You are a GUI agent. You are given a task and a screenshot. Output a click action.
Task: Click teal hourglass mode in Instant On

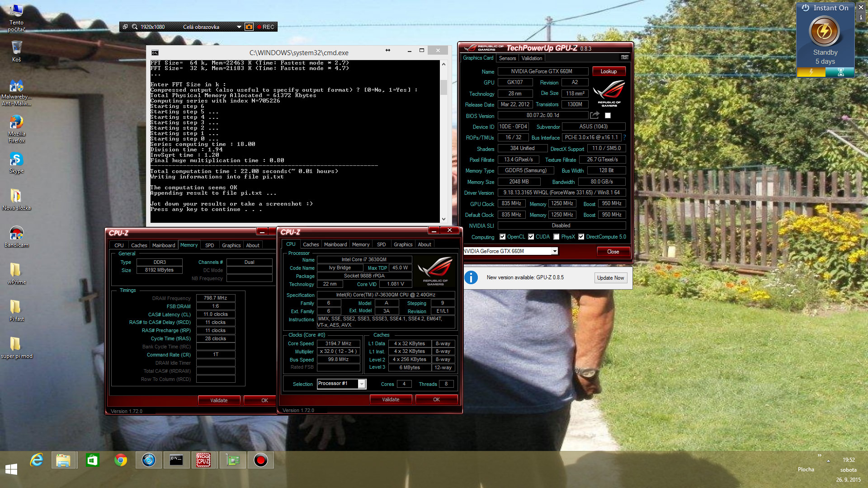tap(840, 72)
